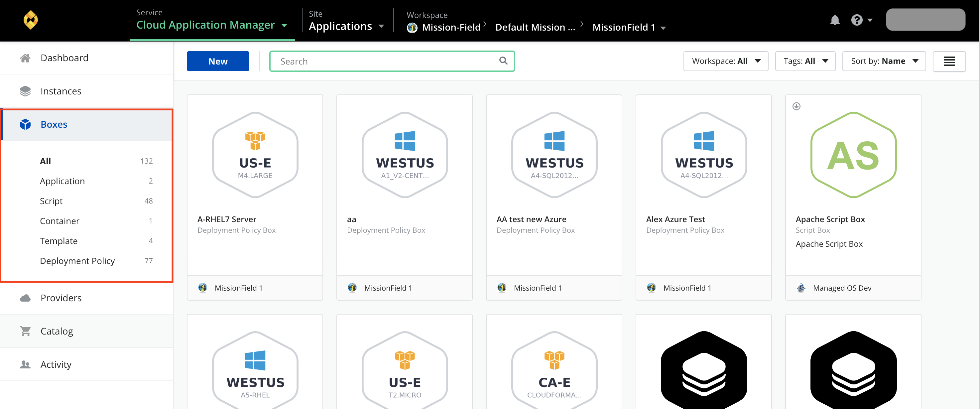Image resolution: width=980 pixels, height=409 pixels.
Task: Click the Managed OS Dev footer label
Action: click(x=842, y=288)
